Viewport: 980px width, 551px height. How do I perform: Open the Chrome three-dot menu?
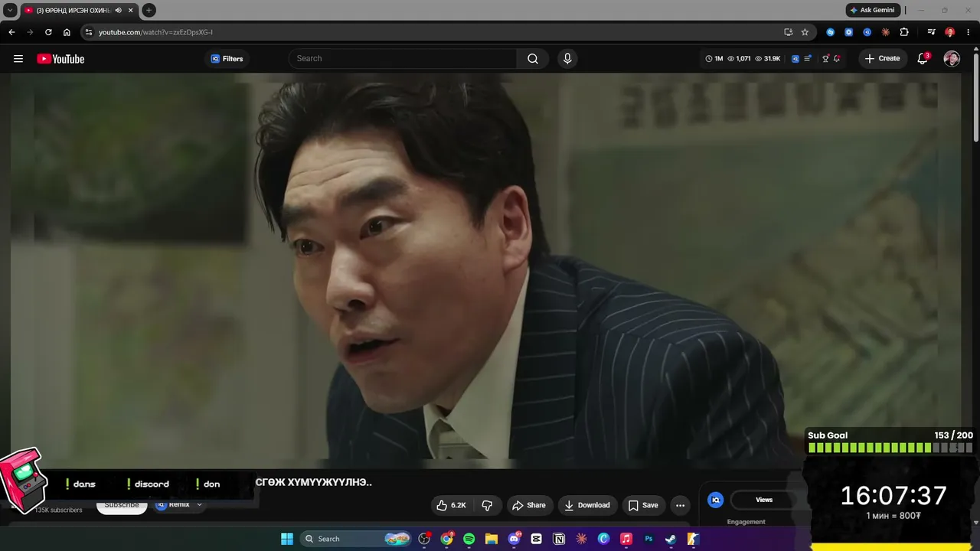coord(969,32)
